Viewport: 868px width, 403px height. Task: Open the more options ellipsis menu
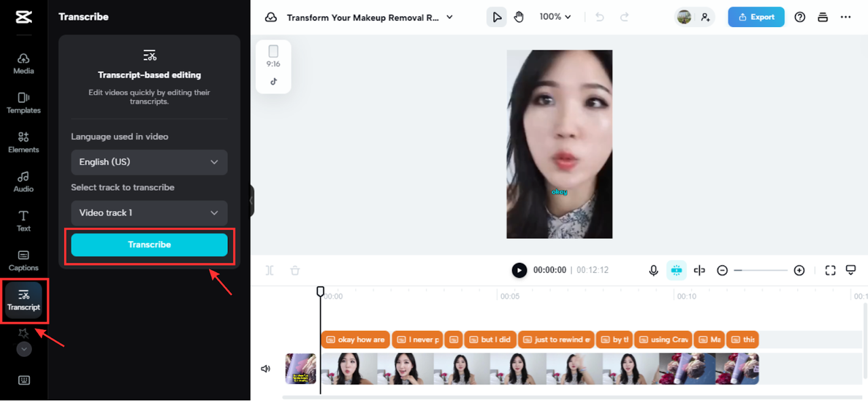pyautogui.click(x=846, y=17)
